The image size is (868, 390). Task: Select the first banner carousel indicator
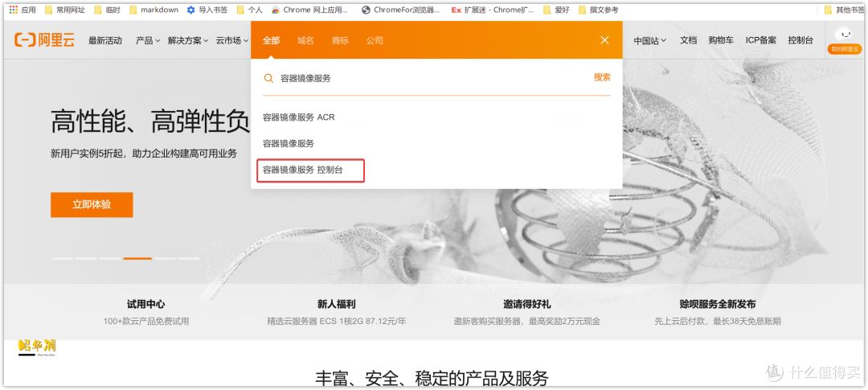[63, 258]
